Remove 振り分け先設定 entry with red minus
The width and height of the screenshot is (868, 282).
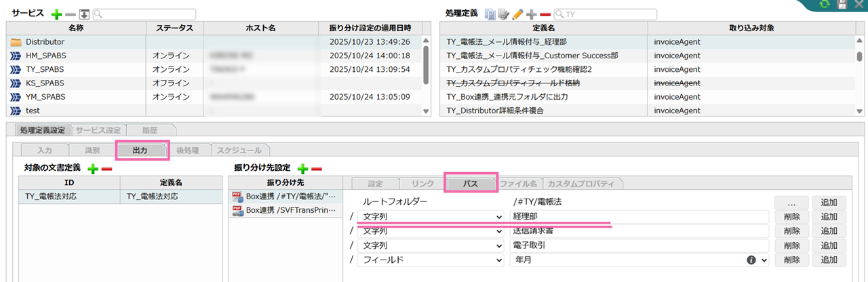point(316,168)
